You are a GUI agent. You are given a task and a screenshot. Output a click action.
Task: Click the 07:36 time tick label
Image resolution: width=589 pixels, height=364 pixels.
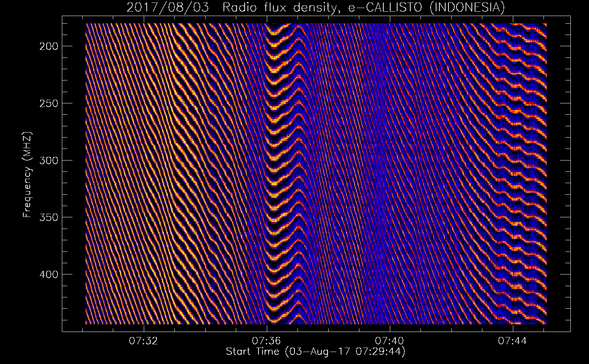(267, 341)
